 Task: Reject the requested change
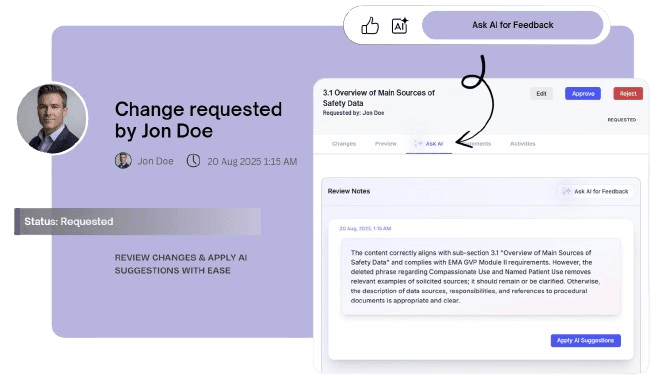pyautogui.click(x=628, y=94)
